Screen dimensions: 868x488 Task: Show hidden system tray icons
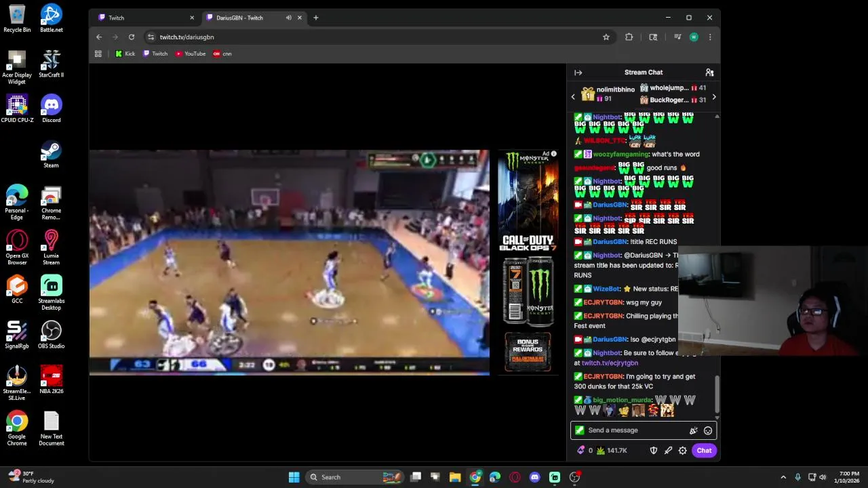783,477
